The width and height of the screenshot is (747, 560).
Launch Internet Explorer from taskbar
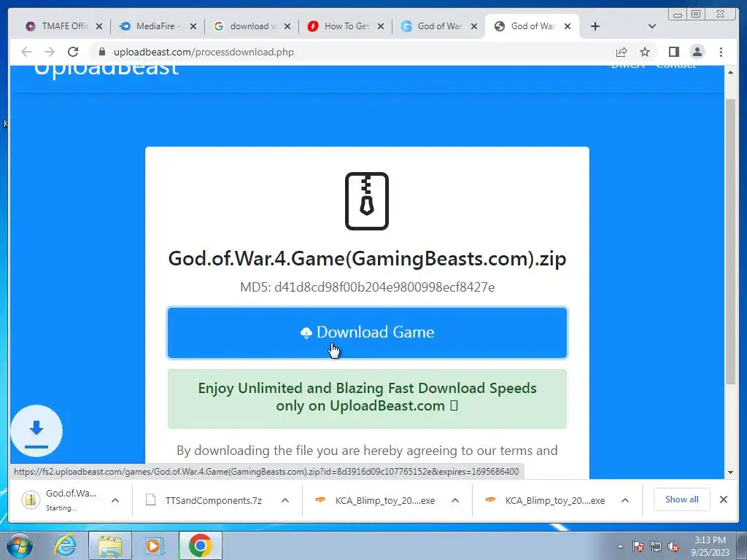click(65, 545)
